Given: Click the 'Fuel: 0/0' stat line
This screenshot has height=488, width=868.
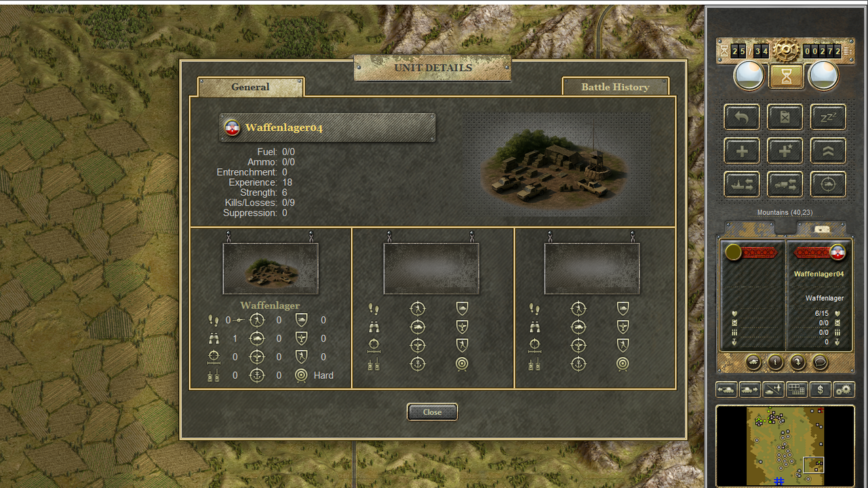Looking at the screenshot, I should click(x=276, y=152).
